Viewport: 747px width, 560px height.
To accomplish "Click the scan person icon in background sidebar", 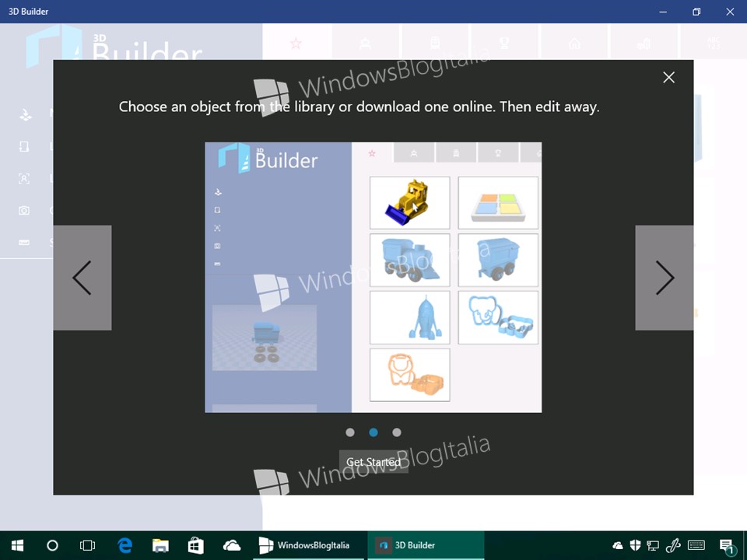I will [x=24, y=179].
